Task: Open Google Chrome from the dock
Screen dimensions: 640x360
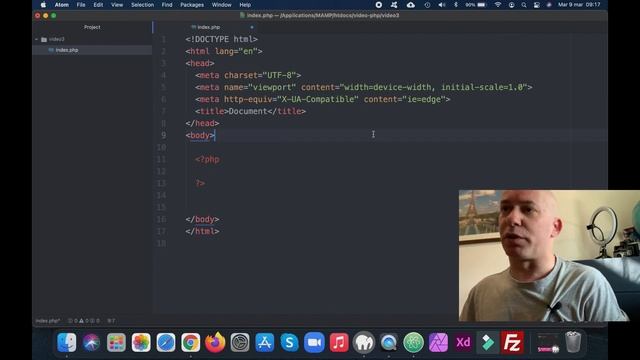Action: [190, 342]
